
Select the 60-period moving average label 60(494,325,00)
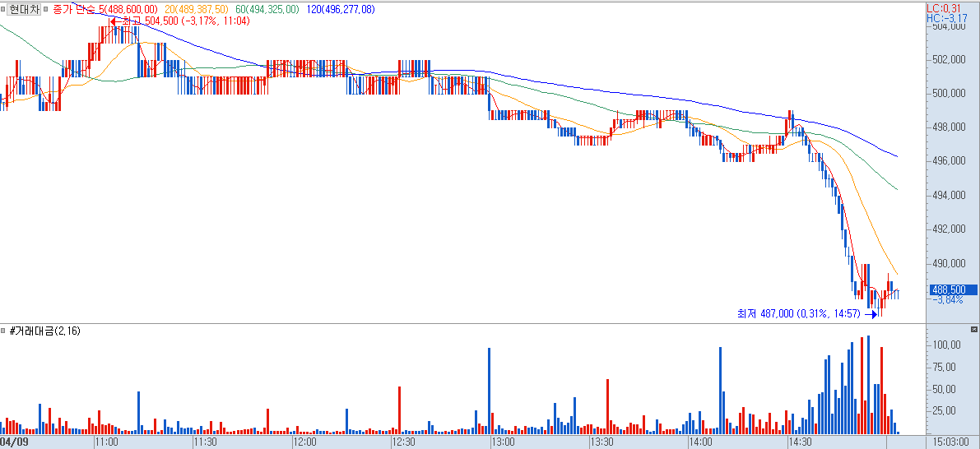267,10
